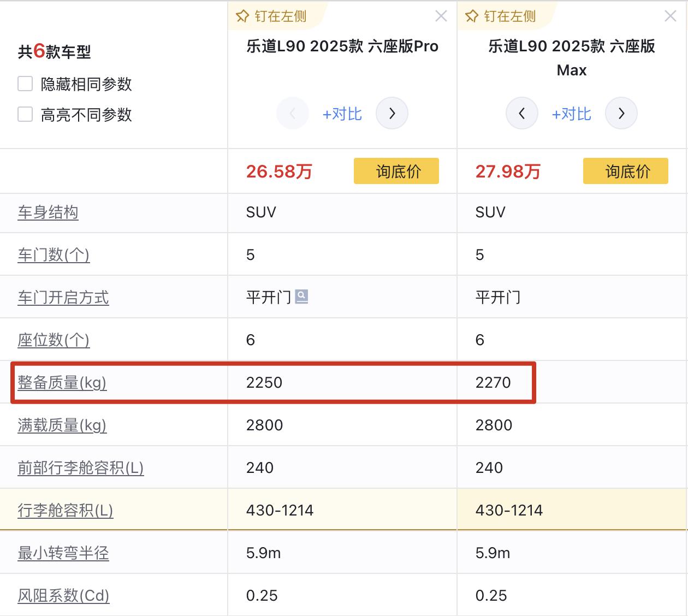Select the 钉在左侧 label above 六座版Max
The width and height of the screenshot is (688, 616).
click(510, 16)
